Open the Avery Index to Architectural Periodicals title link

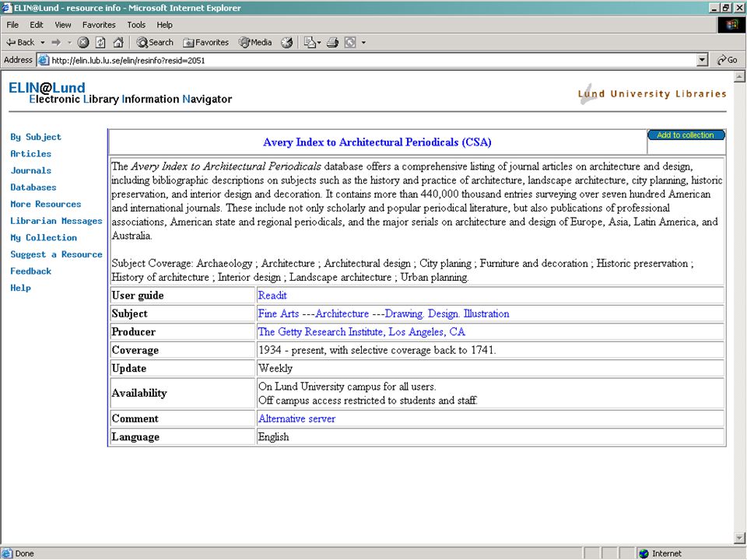coord(377,142)
